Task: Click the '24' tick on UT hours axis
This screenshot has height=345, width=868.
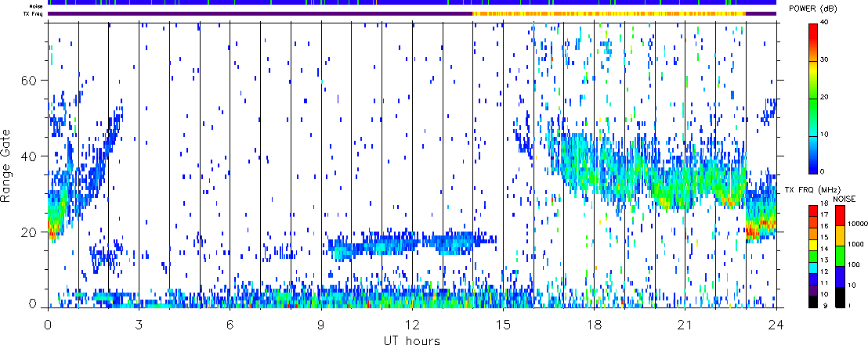Action: (776, 324)
